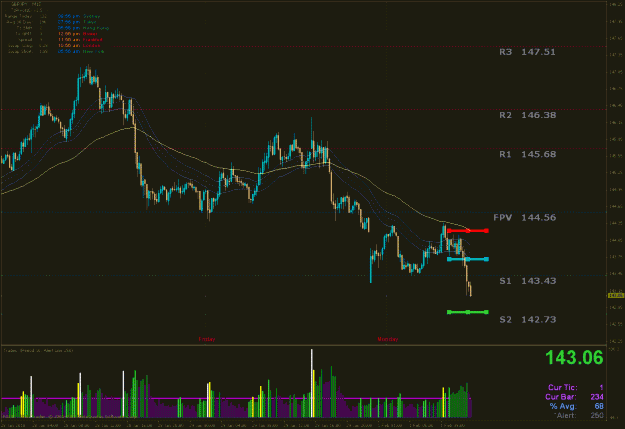Click the yellow current price tag on price axis
625x429 pixels.
pos(616,295)
